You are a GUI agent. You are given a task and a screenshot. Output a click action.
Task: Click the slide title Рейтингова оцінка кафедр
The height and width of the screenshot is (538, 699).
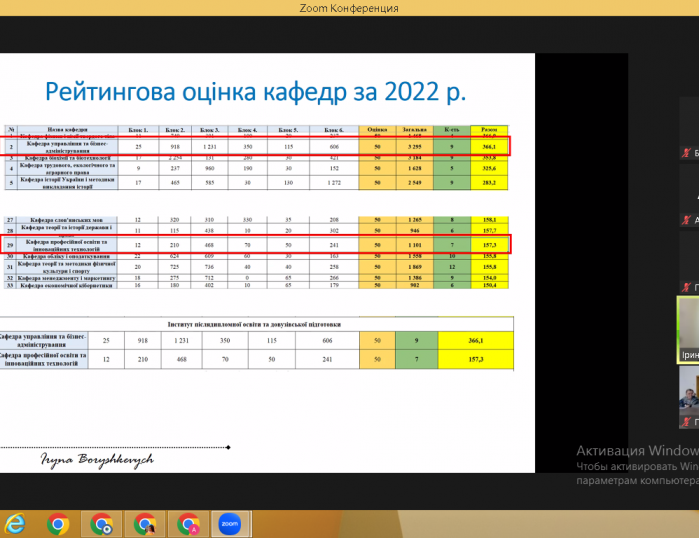pyautogui.click(x=255, y=92)
